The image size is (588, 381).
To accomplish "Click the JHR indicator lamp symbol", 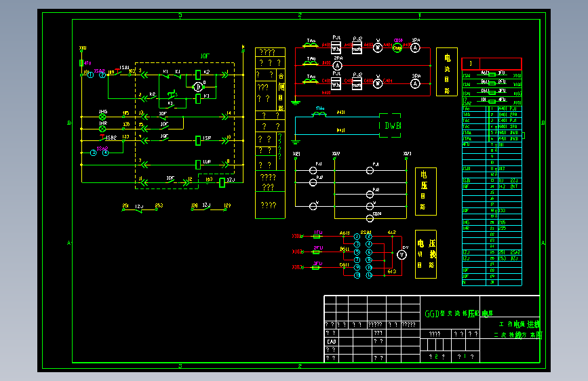I will pyautogui.click(x=102, y=129).
